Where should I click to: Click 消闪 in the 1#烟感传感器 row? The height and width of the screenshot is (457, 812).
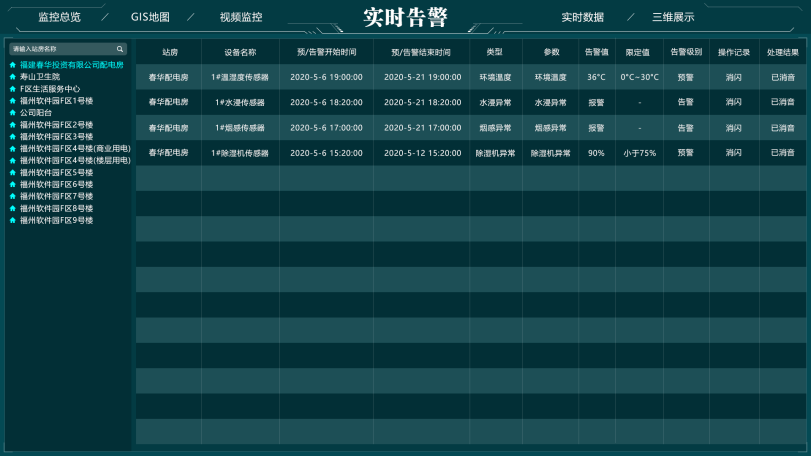pos(734,128)
